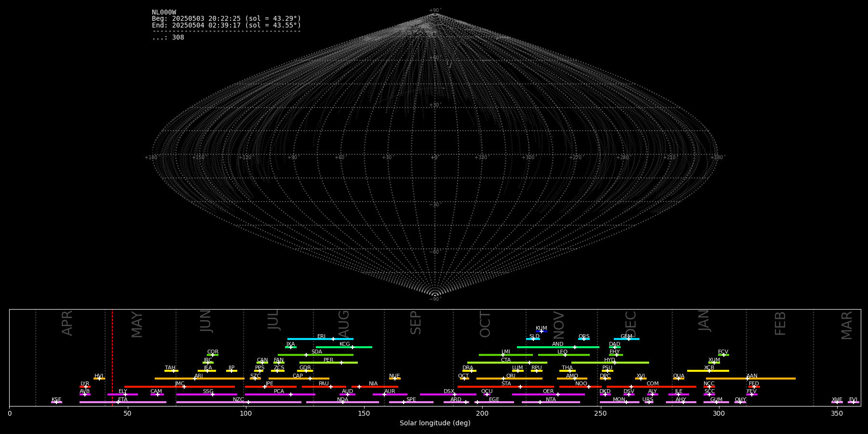Click the ERI shower label
The width and height of the screenshot is (868, 434).
322,336
